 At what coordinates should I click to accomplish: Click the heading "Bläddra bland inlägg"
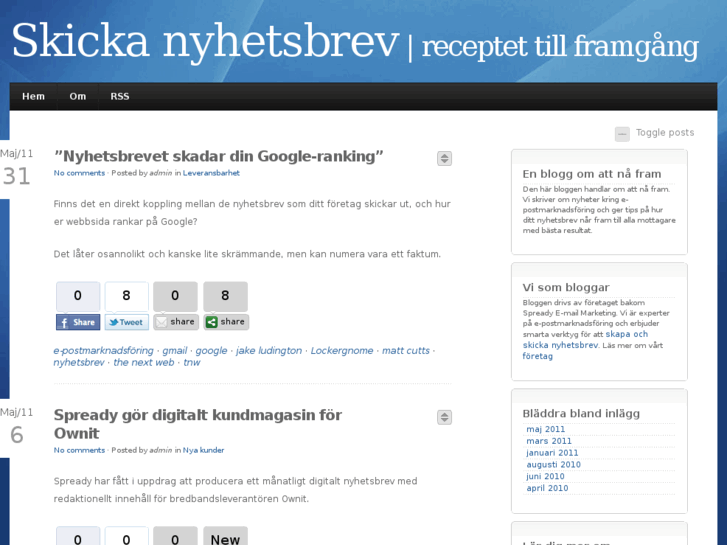click(581, 414)
